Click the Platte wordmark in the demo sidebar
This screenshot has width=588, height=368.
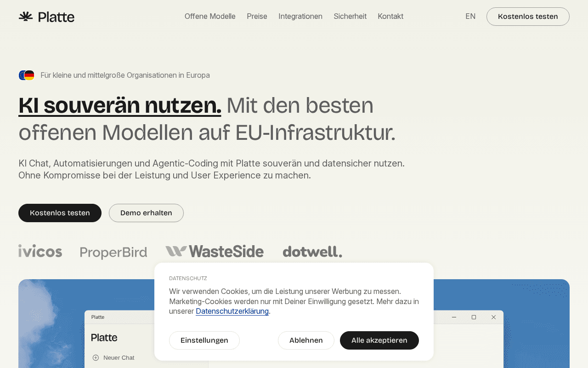pyautogui.click(x=104, y=338)
